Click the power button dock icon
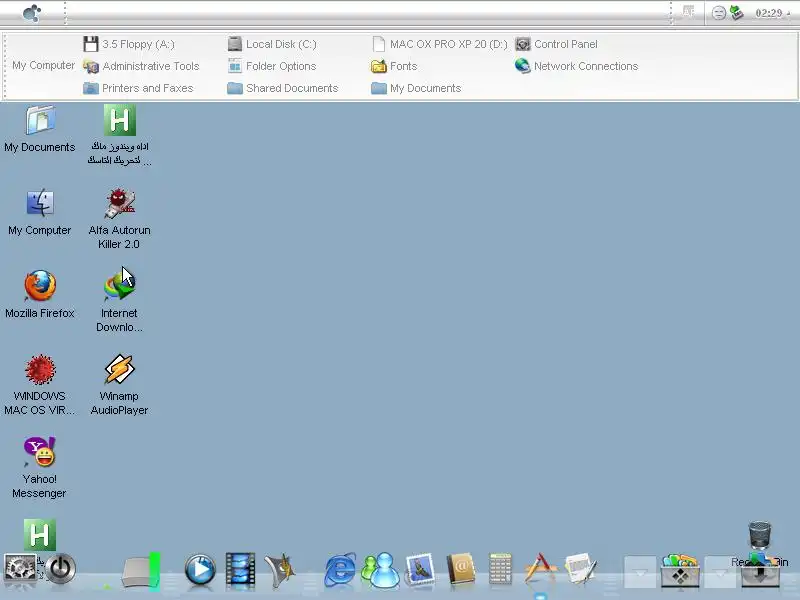800x600 pixels. point(60,568)
